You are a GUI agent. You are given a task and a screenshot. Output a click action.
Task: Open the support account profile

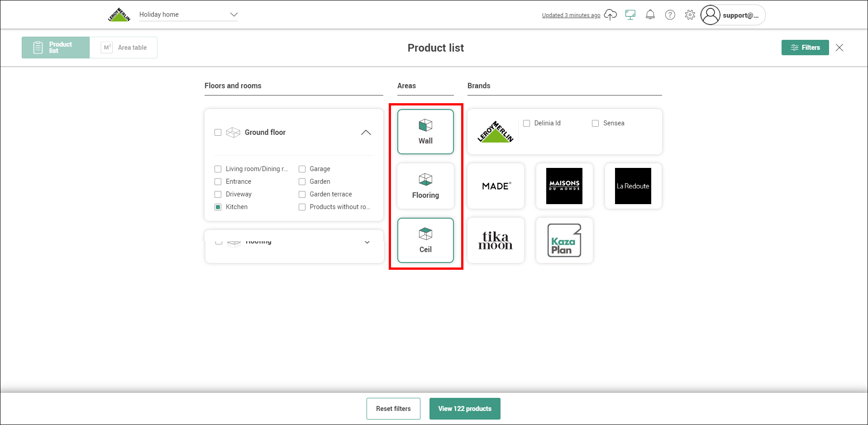[x=731, y=15]
